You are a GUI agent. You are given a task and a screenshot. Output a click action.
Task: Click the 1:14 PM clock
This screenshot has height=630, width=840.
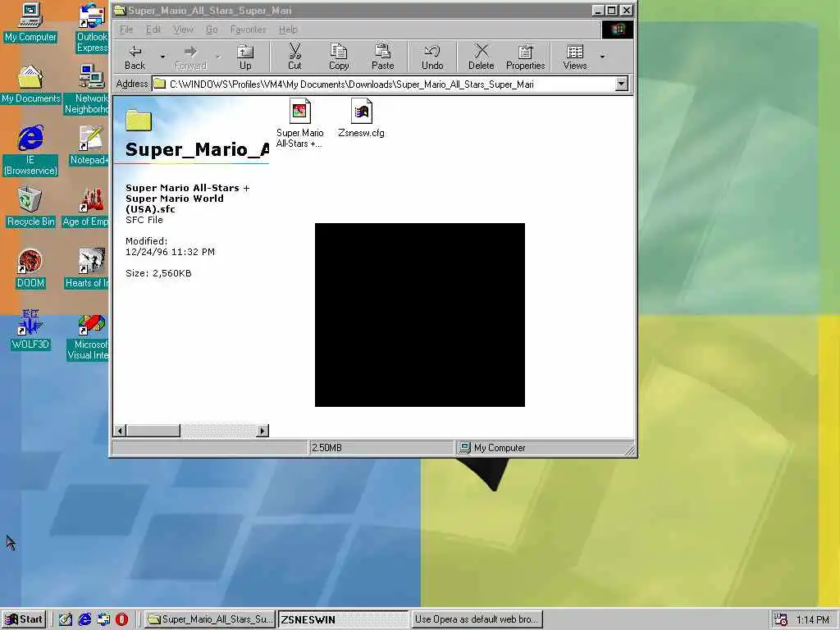pyautogui.click(x=813, y=620)
